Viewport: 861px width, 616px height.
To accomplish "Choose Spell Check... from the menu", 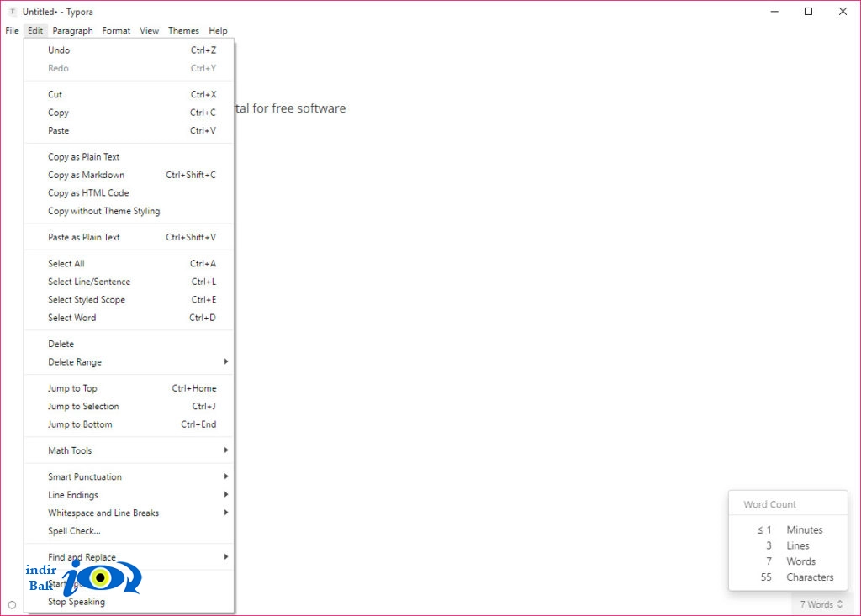I will pyautogui.click(x=129, y=531).
